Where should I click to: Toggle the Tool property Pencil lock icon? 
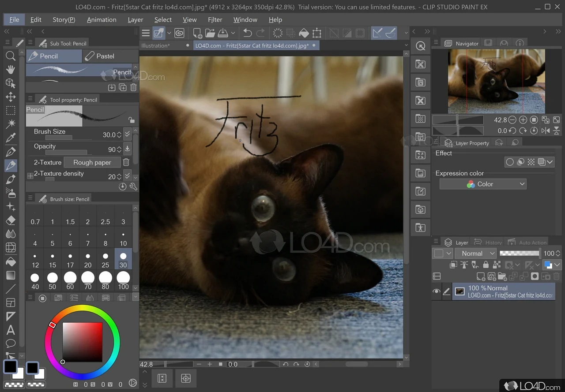click(x=131, y=119)
